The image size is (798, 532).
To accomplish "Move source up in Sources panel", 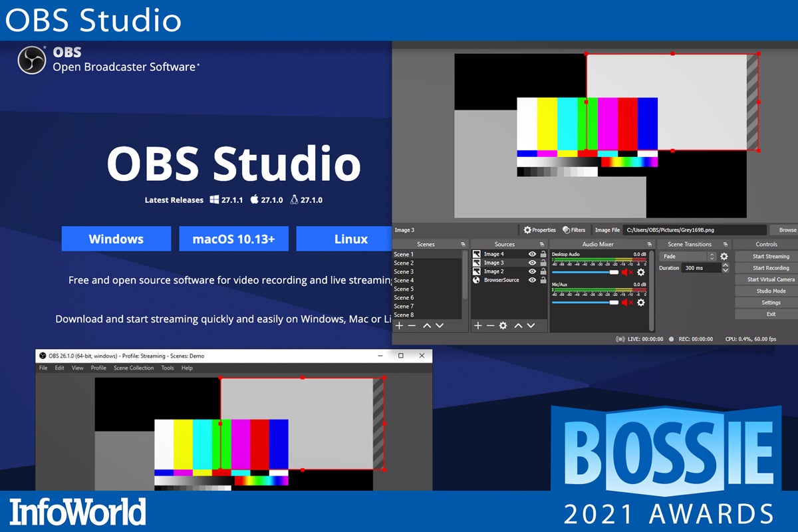I will coord(519,325).
